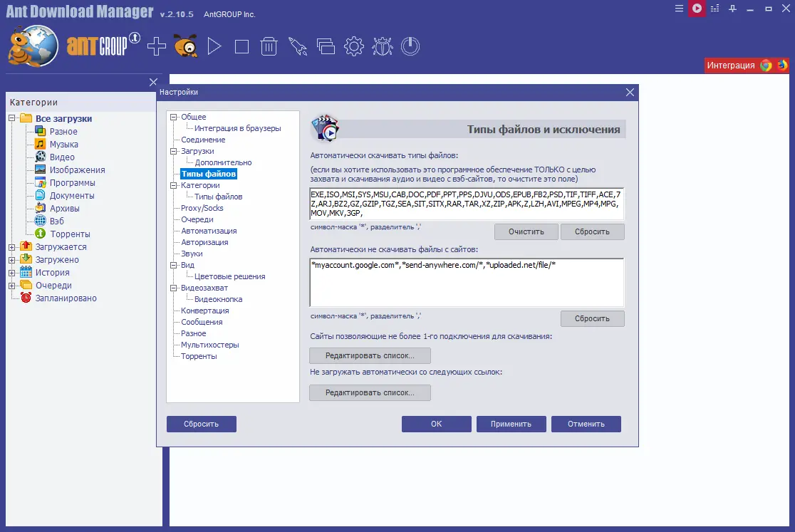795x532 pixels.
Task: Click the trash delete icon in toolbar
Action: point(269,46)
